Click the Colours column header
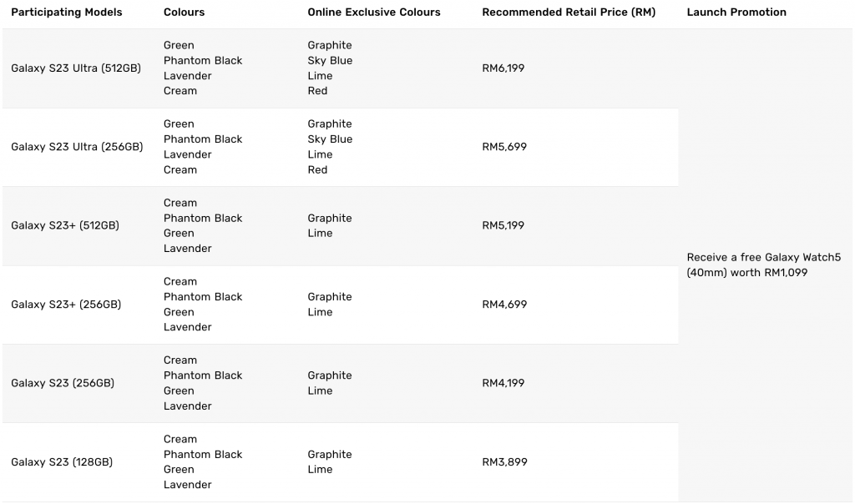This screenshot has height=504, width=855. pos(184,13)
